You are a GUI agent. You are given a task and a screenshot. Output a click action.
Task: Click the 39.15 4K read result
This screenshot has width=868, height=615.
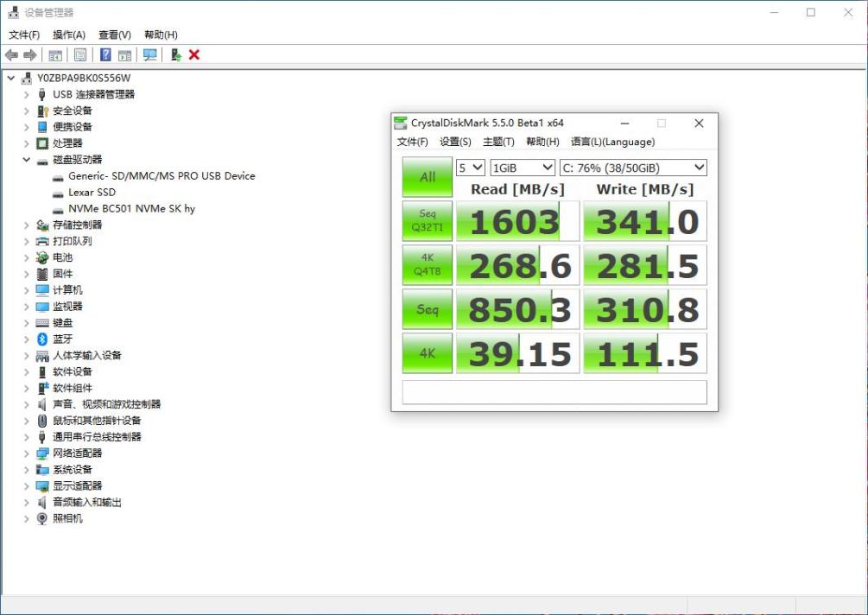[x=517, y=353]
